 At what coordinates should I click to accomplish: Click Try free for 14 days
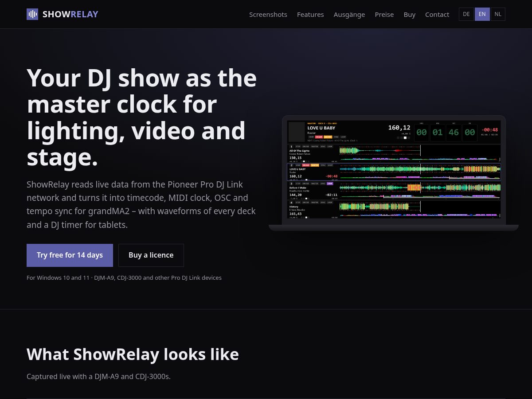click(70, 255)
